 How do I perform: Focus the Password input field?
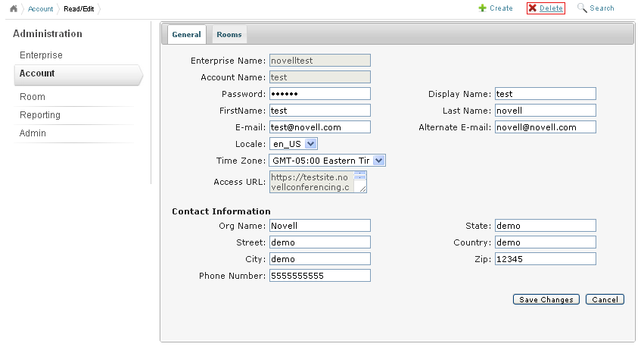tap(319, 94)
